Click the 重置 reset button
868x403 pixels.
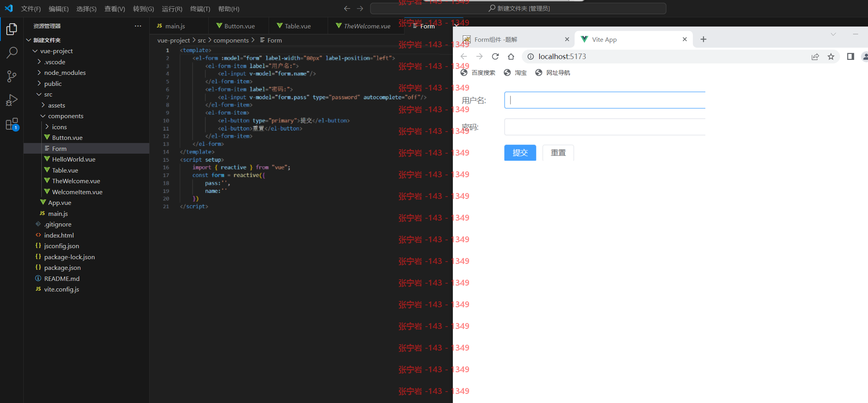click(x=558, y=153)
